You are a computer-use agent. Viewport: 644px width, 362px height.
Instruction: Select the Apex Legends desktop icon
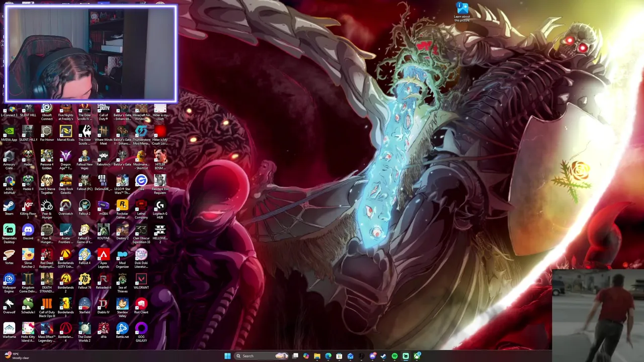pyautogui.click(x=103, y=259)
